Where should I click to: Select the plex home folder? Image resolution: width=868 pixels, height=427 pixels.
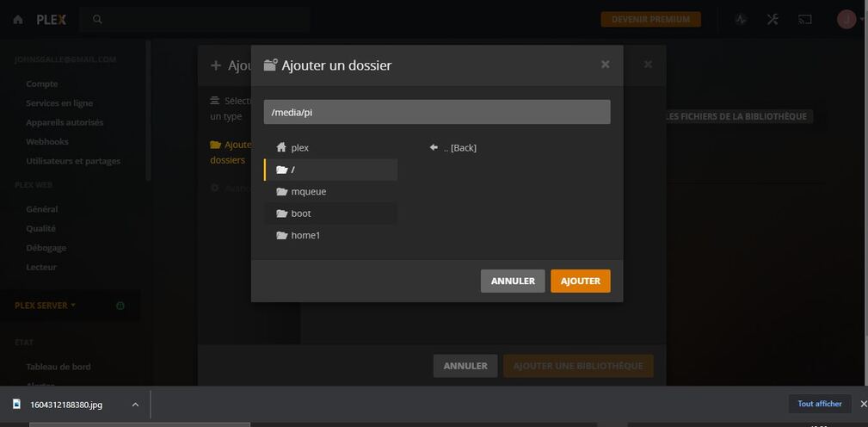coord(330,148)
